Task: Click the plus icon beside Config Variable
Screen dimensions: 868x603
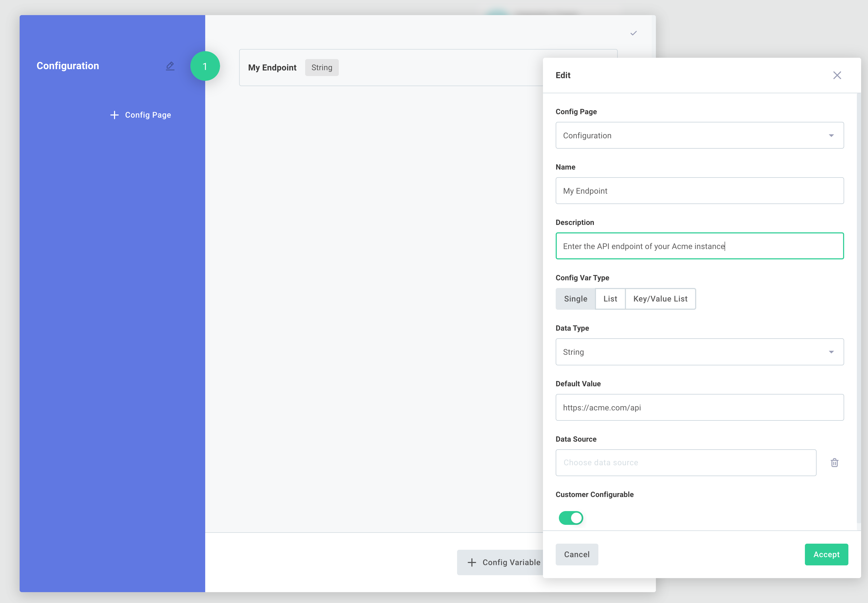Action: click(x=472, y=562)
